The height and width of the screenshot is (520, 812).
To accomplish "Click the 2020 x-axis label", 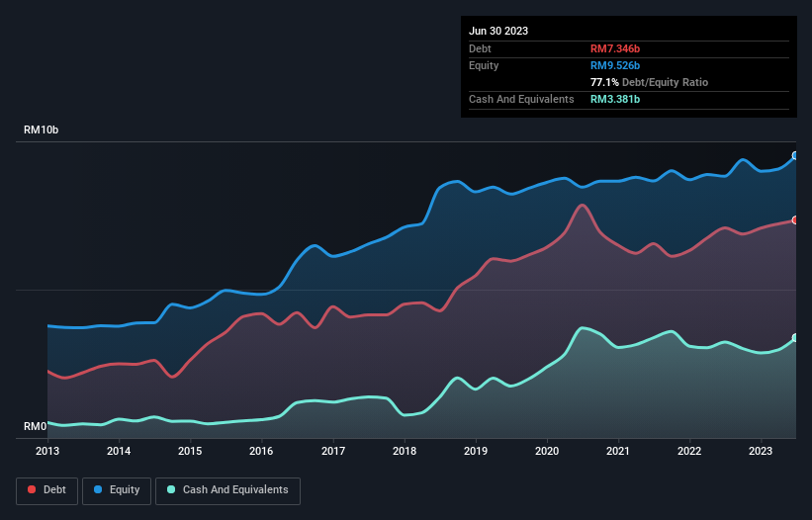I will [547, 451].
